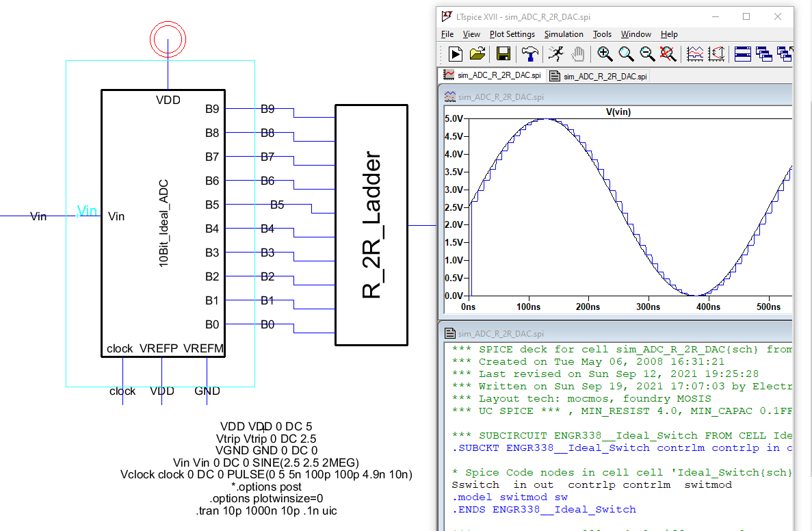
Task: Click the autorange axis toolbar icon
Action: tap(717, 54)
